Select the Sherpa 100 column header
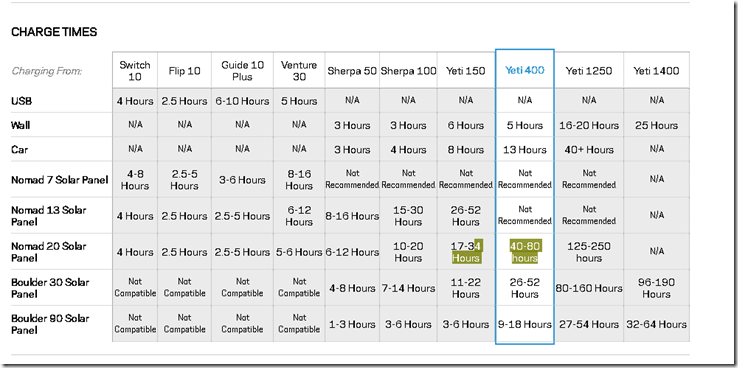Image resolution: width=738 pixels, height=368 pixels. coord(408,71)
